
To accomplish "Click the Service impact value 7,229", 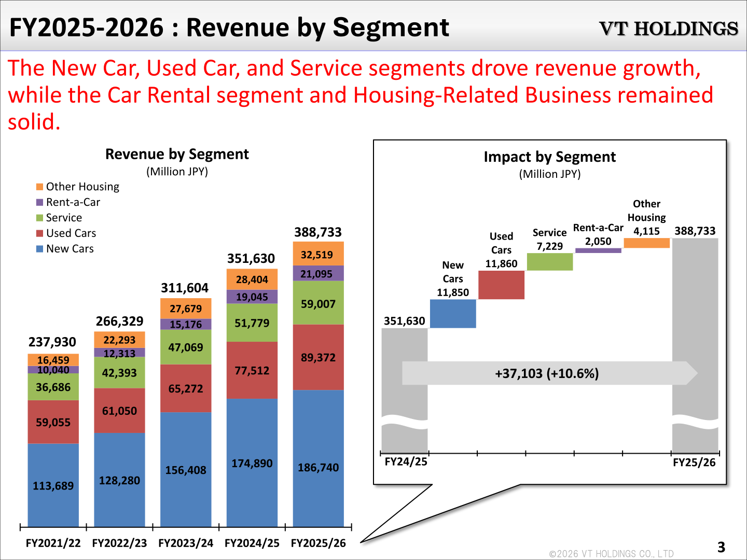I will coord(550,246).
